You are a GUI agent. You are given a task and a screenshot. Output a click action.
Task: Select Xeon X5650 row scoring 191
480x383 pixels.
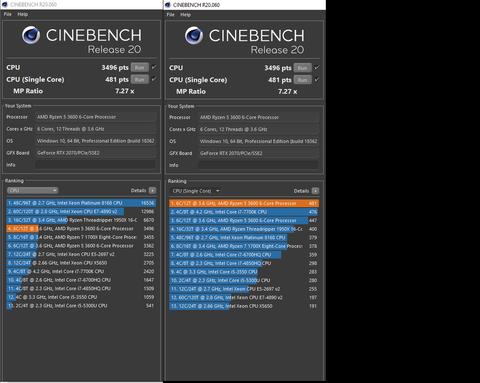coord(244,306)
